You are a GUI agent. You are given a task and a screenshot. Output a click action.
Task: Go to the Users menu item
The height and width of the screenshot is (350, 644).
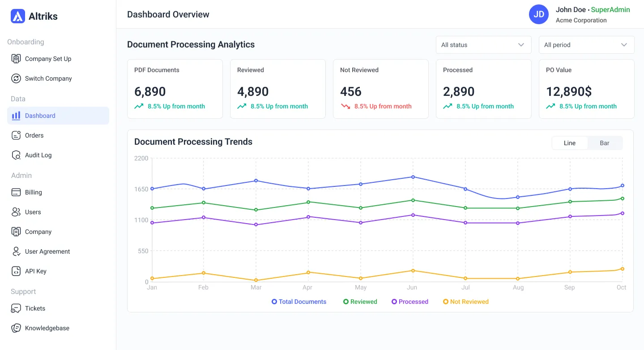tap(33, 212)
